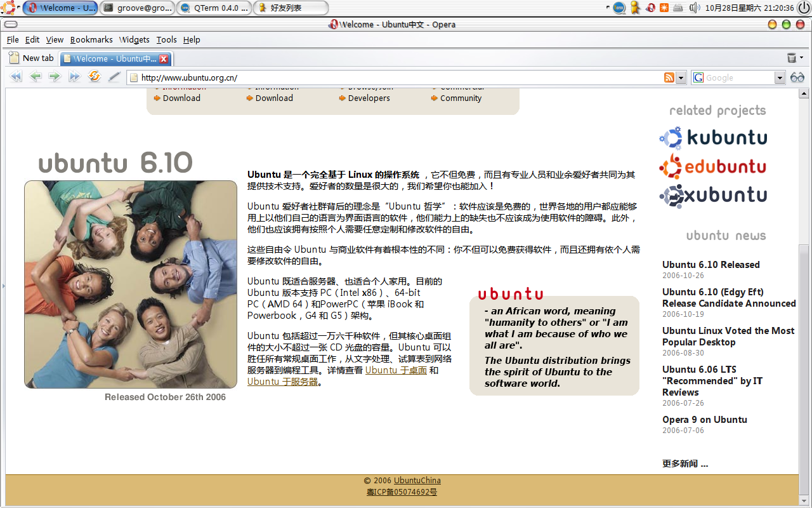Reload the page with the orange refresh icon
This screenshot has width=812, height=508.
[x=95, y=77]
